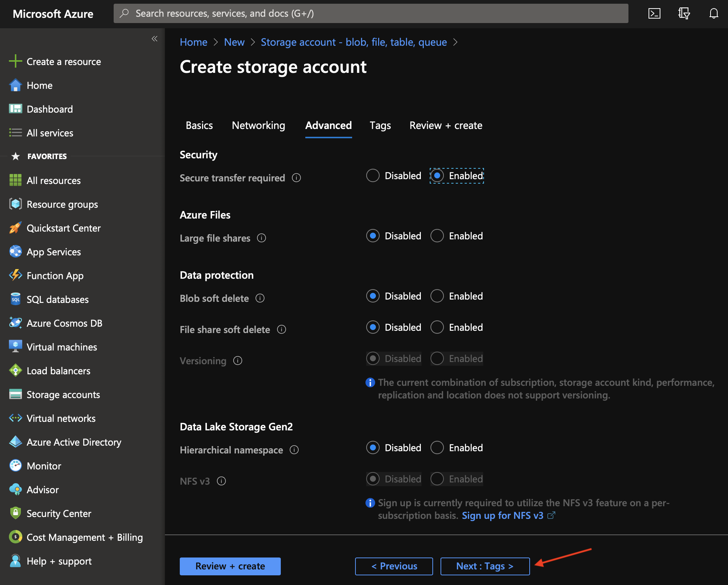
Task: Switch to the Tags tab
Action: (380, 126)
